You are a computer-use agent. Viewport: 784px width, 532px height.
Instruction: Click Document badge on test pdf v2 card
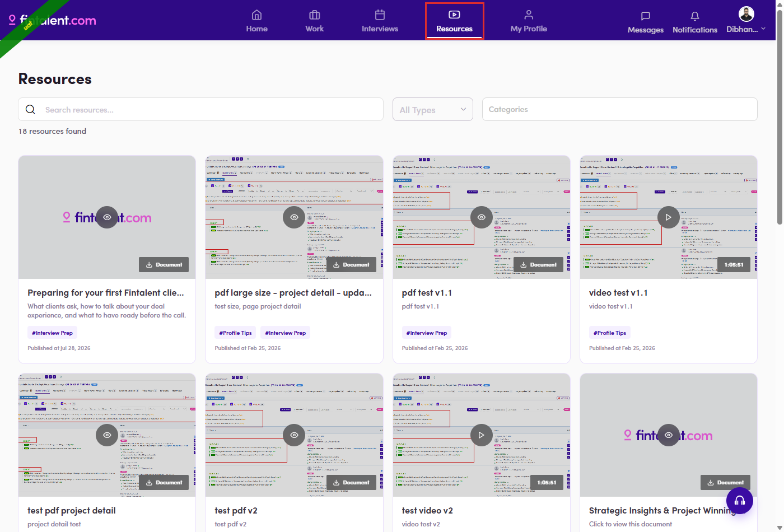pyautogui.click(x=351, y=483)
